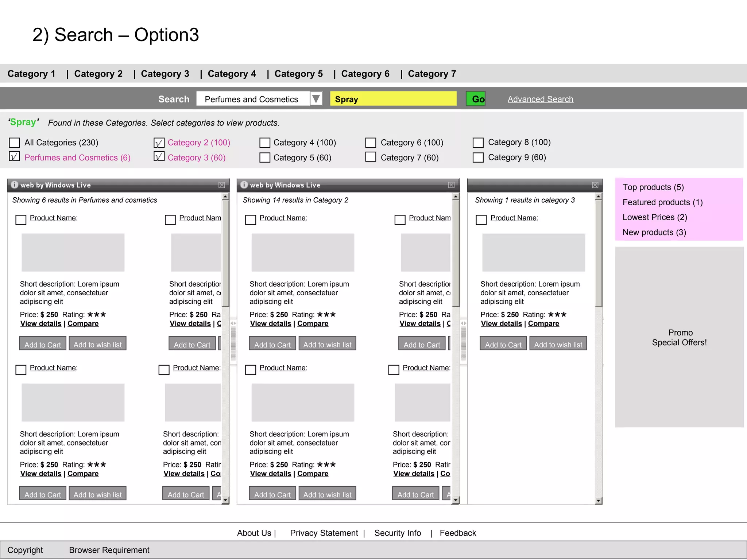
Task: Click info icon on Perfumes results panel
Action: [x=15, y=185]
